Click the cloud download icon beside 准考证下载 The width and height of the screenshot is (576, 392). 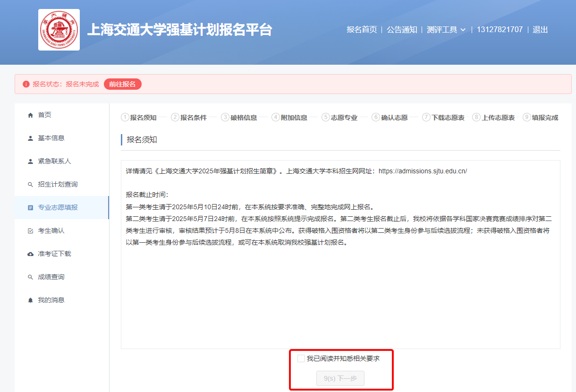tap(31, 254)
